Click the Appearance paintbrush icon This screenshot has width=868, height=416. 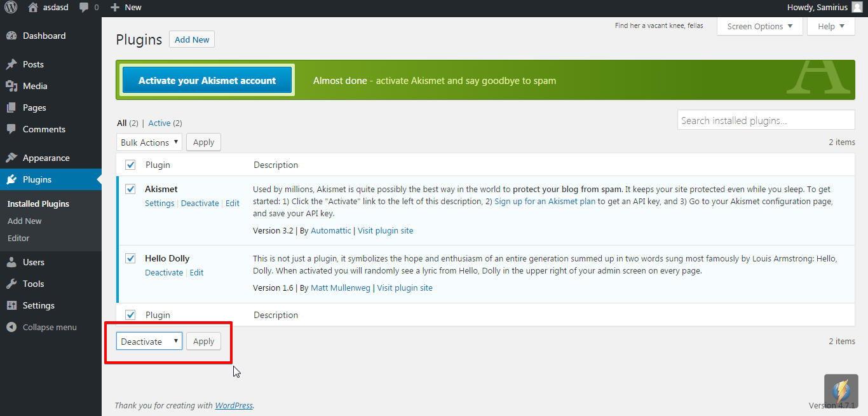coord(11,158)
